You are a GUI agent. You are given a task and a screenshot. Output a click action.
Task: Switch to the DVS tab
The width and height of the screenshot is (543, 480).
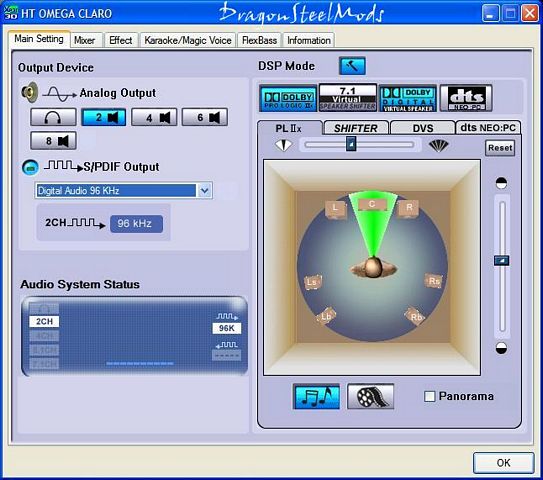pyautogui.click(x=422, y=128)
